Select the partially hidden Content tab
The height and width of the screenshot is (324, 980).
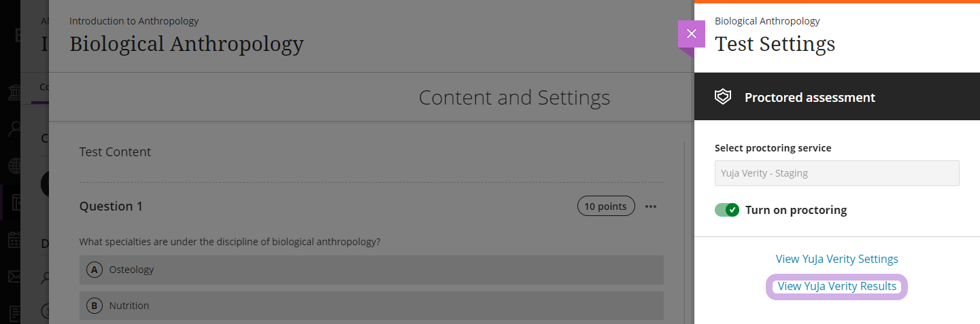pos(44,87)
